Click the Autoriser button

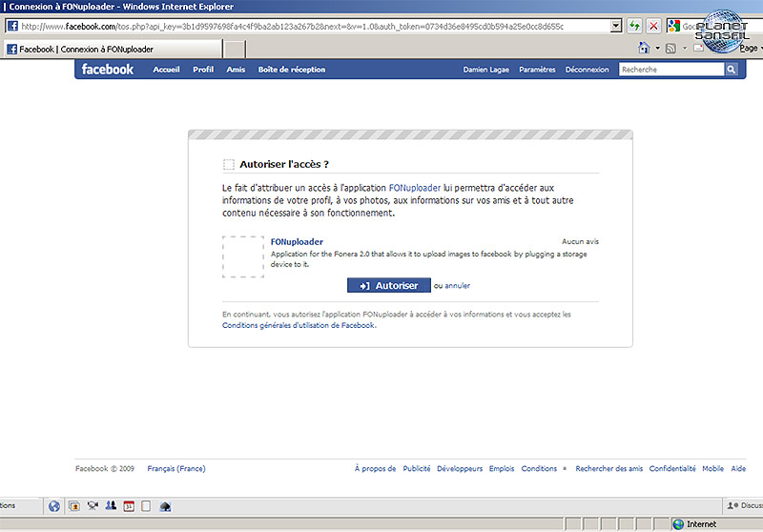(x=389, y=285)
